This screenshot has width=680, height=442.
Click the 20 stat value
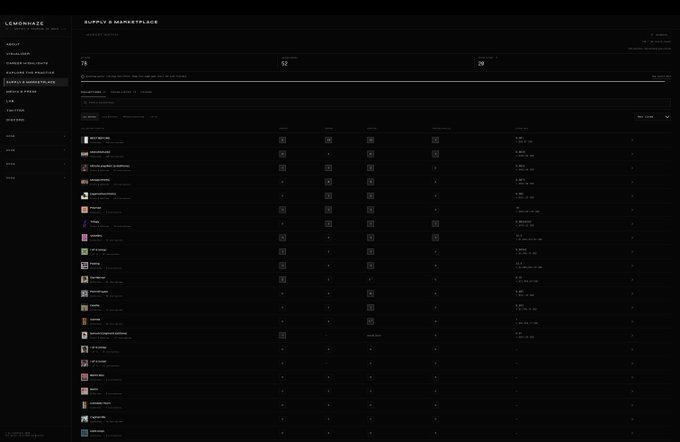[x=481, y=63]
